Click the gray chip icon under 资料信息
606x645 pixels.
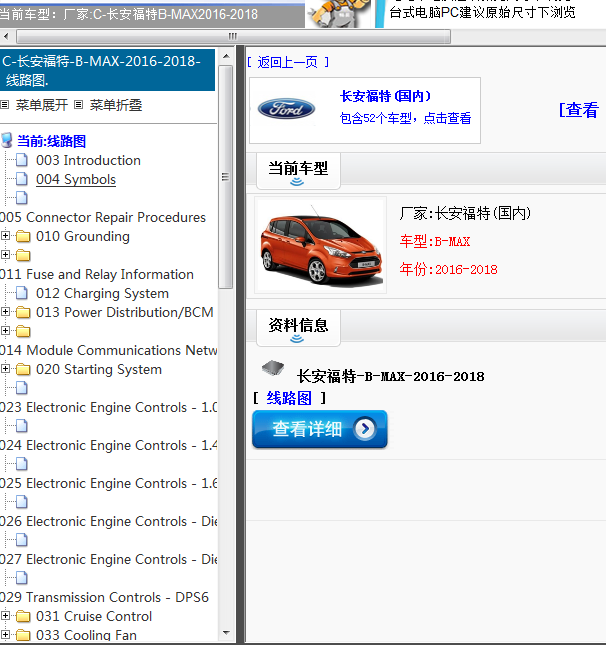(x=273, y=368)
